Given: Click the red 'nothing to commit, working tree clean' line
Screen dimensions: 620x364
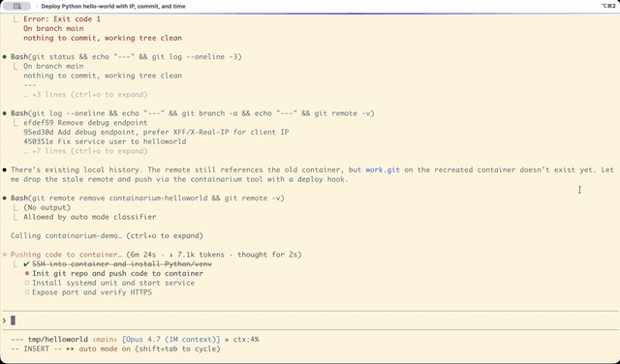Looking at the screenshot, I should [x=103, y=38].
